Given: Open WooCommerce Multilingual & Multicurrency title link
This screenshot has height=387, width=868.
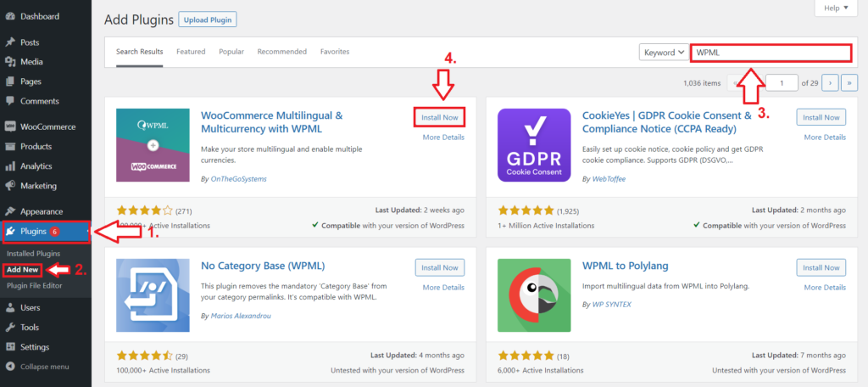Looking at the screenshot, I should point(272,122).
